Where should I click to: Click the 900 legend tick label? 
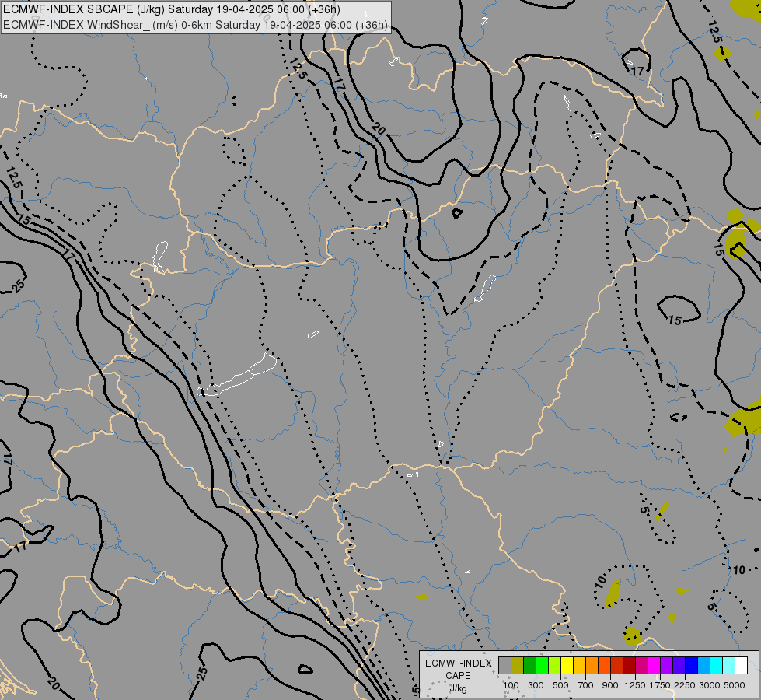pyautogui.click(x=610, y=685)
